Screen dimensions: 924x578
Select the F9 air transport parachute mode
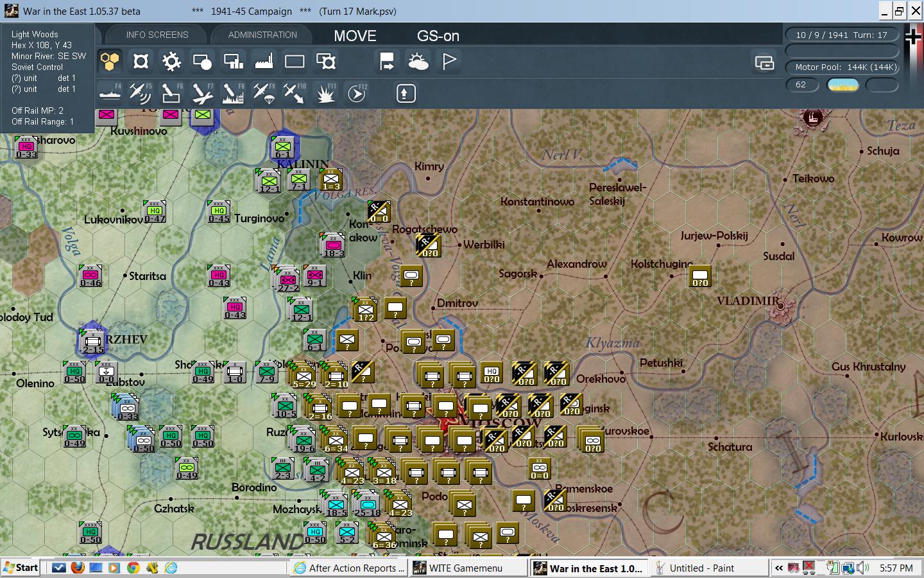click(x=264, y=94)
